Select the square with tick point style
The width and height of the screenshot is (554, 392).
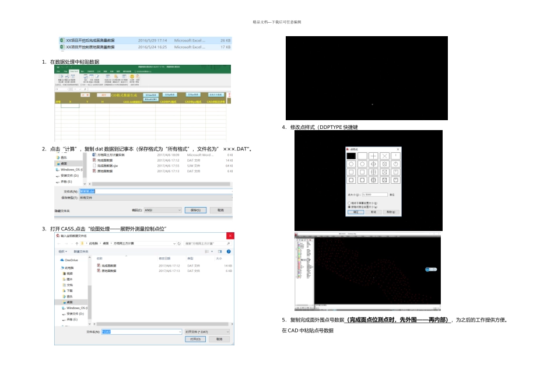point(396,172)
